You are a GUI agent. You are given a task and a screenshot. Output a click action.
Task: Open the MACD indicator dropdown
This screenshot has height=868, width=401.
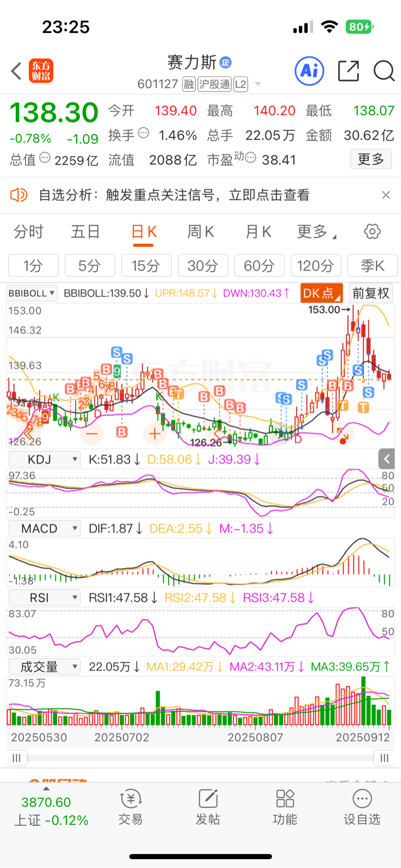click(44, 528)
